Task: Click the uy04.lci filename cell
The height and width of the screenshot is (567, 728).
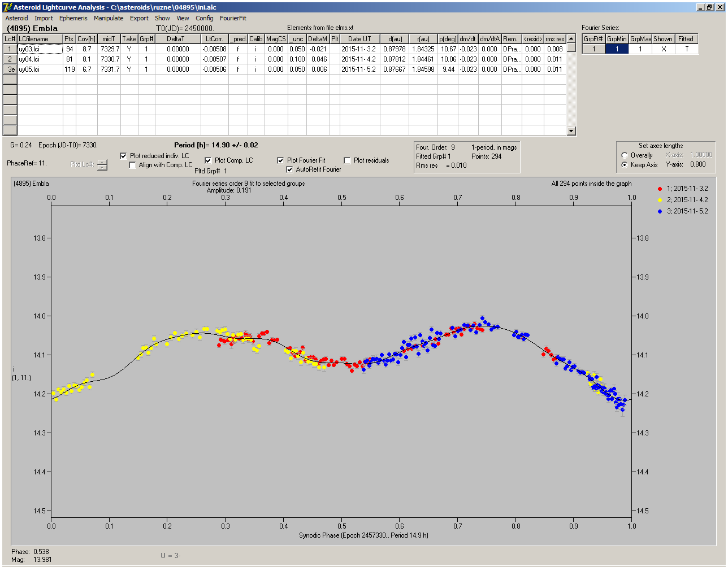Action: [x=40, y=59]
